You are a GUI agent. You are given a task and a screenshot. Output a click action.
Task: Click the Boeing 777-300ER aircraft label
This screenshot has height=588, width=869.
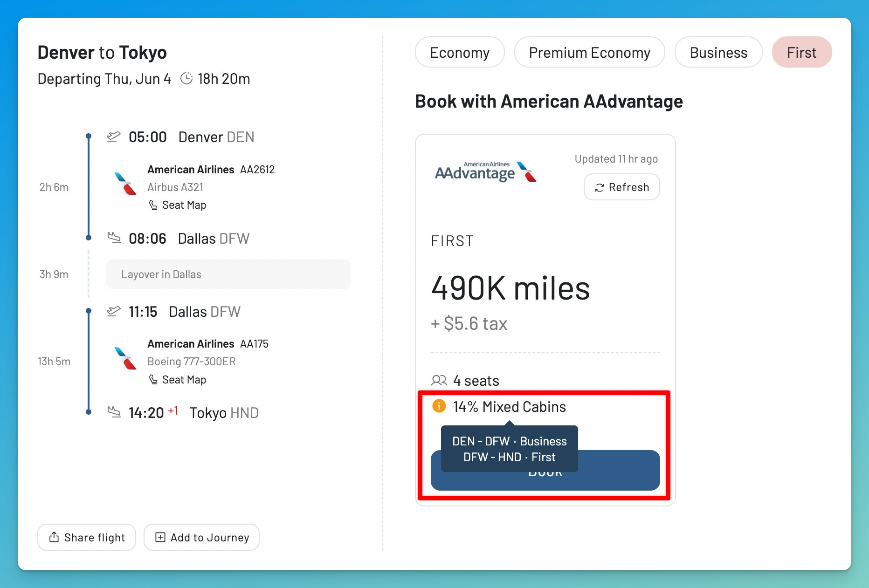[192, 362]
